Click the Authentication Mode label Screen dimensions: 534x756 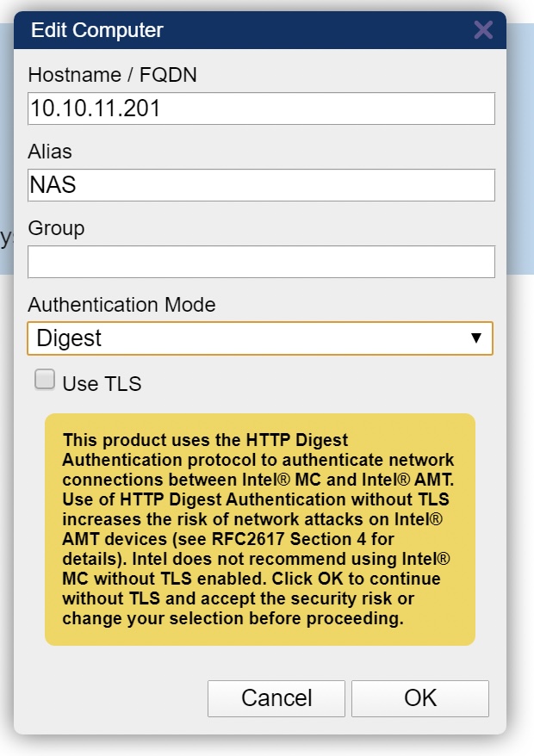click(x=121, y=305)
